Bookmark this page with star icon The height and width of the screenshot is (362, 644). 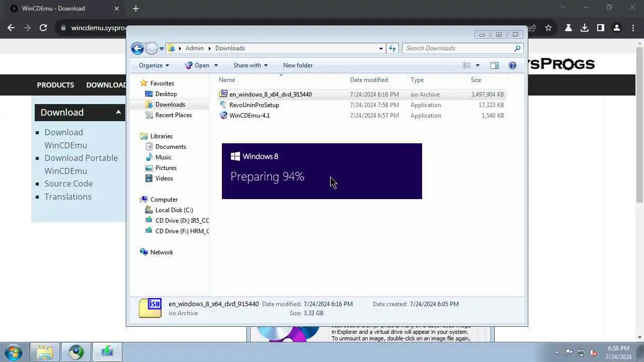point(548,28)
